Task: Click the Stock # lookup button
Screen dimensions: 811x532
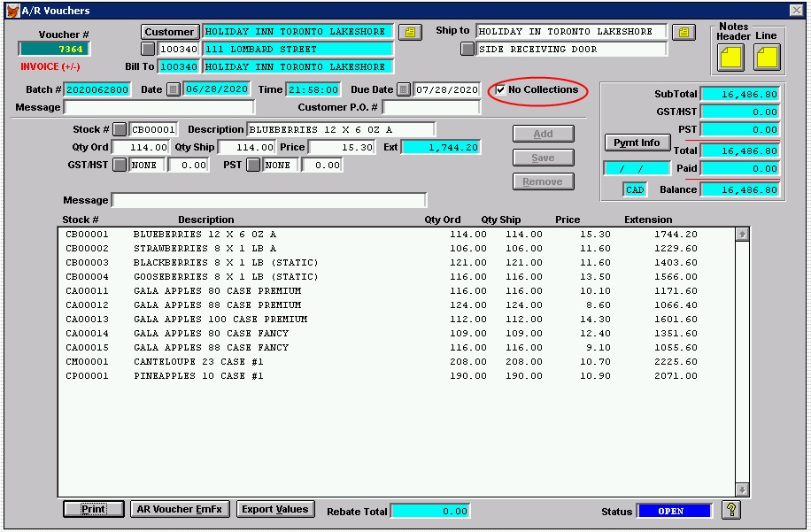Action: pos(120,129)
